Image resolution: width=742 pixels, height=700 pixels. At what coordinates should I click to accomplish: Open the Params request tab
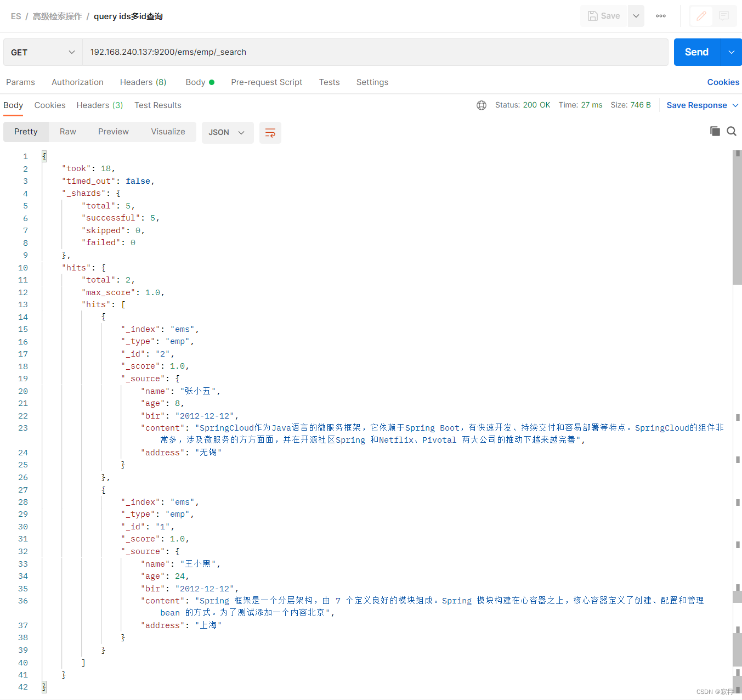tap(20, 82)
